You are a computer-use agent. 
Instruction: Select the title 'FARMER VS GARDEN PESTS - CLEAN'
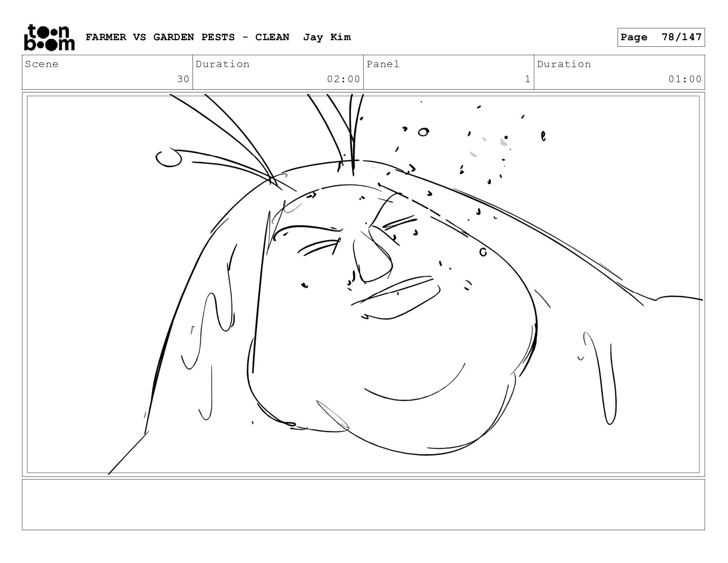188,37
